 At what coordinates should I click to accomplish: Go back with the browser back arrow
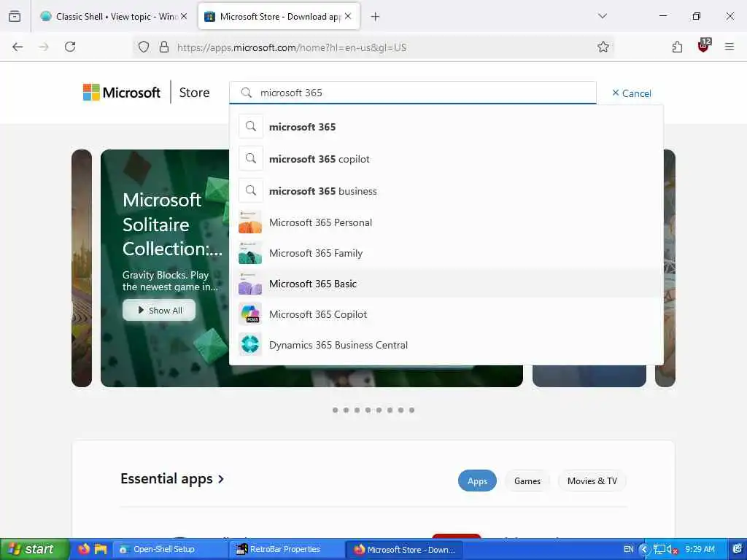pyautogui.click(x=18, y=47)
